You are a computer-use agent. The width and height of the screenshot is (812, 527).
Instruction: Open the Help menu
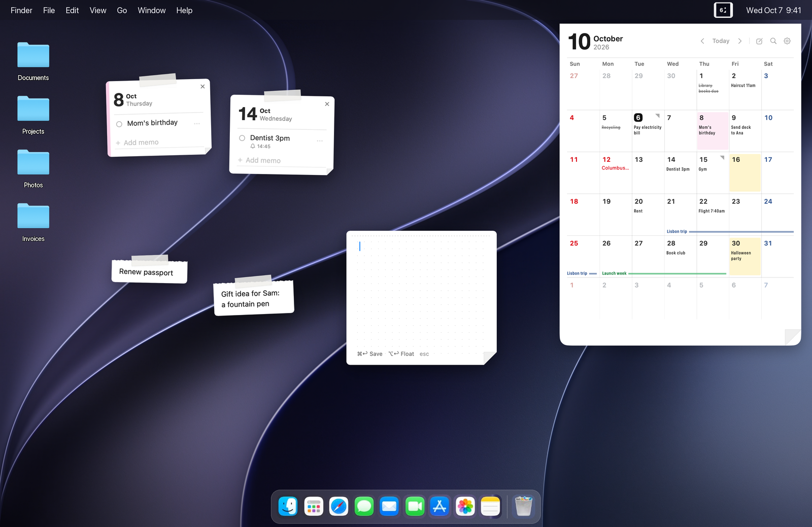click(x=184, y=10)
